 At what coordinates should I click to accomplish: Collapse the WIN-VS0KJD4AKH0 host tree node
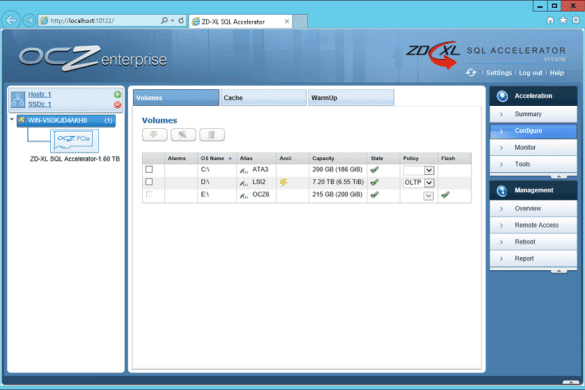12,119
